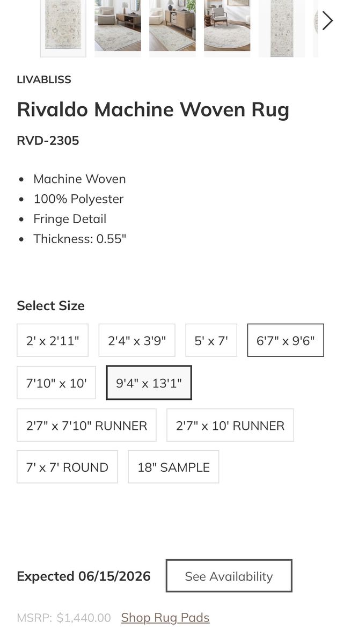Choose size 7'10" x 10'

tap(56, 383)
